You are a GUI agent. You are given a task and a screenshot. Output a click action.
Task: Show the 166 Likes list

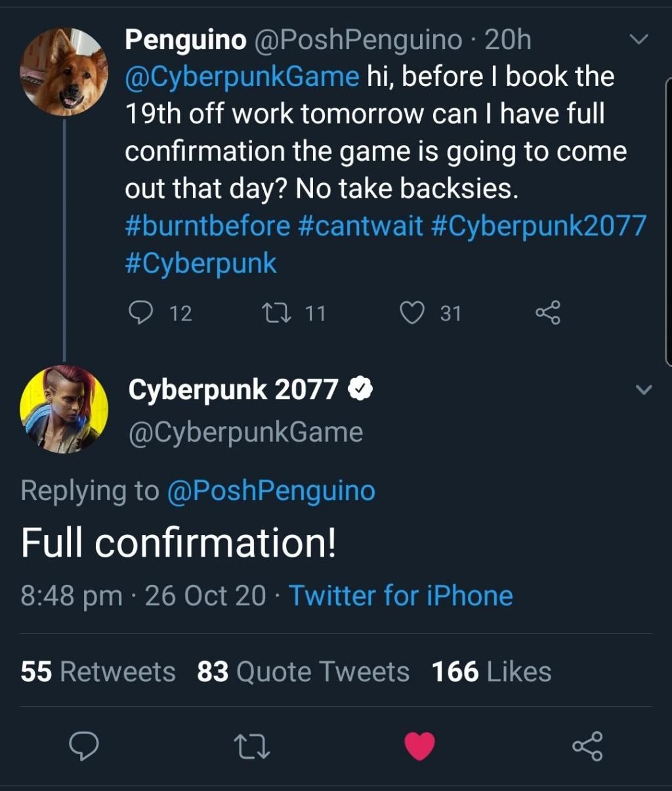coord(492,672)
